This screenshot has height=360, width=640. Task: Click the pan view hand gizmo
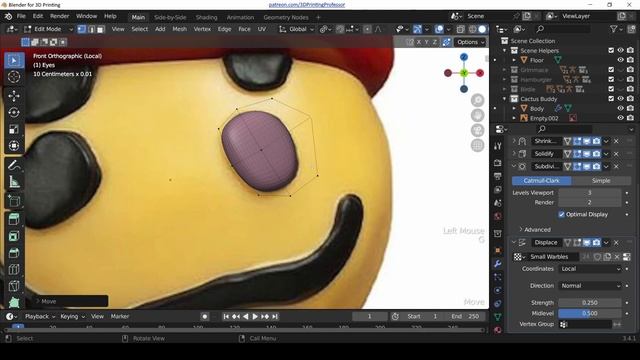pyautogui.click(x=477, y=116)
